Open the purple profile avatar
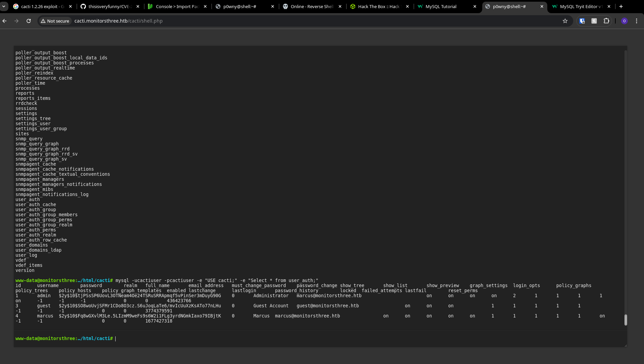This screenshot has width=644, height=364. [624, 21]
